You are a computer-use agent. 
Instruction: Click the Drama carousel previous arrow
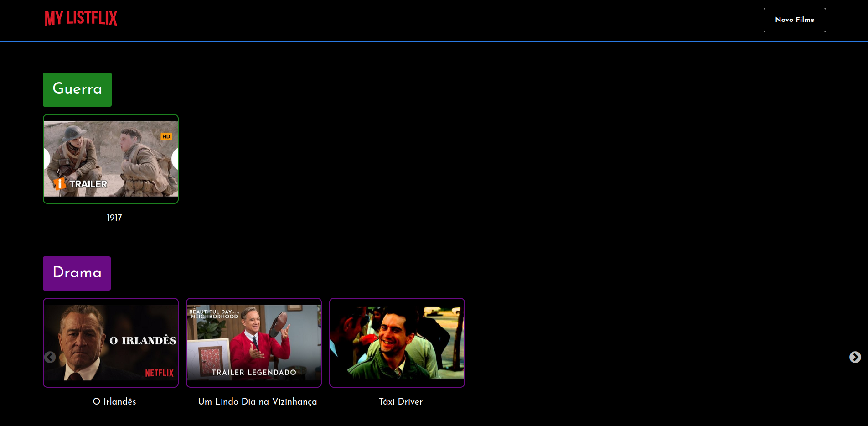50,357
